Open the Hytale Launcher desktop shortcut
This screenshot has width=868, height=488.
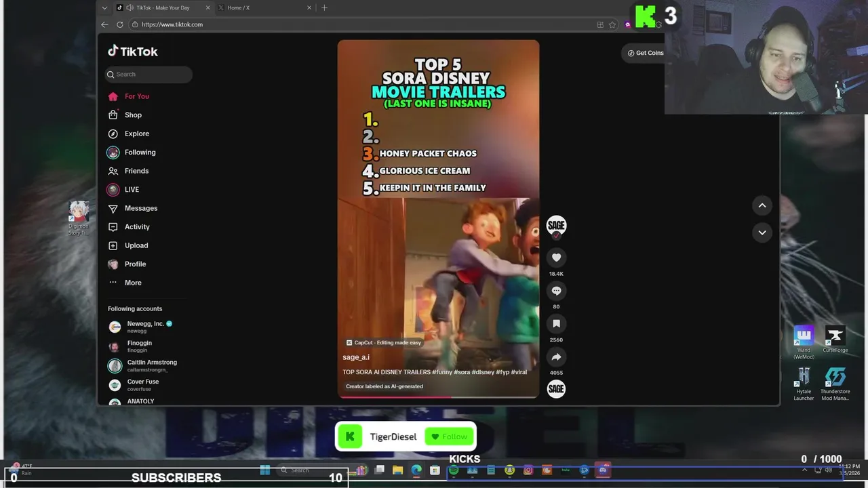[804, 384]
